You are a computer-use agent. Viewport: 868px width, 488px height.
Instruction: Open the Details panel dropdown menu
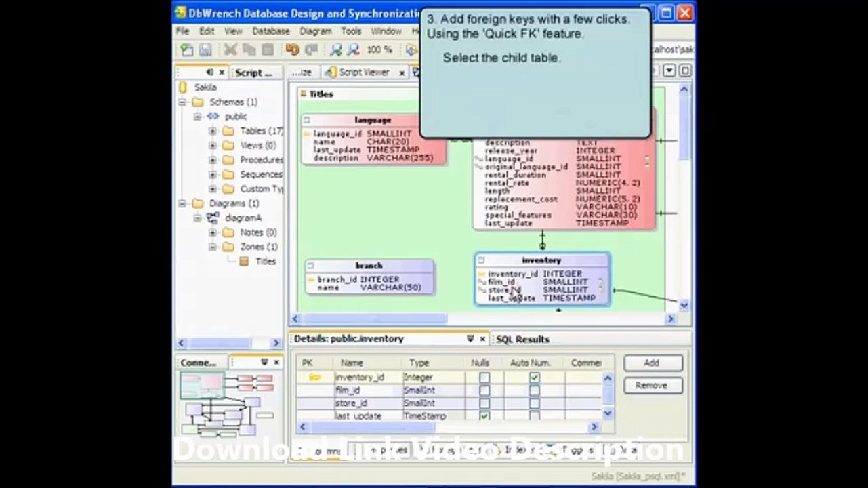click(470, 339)
